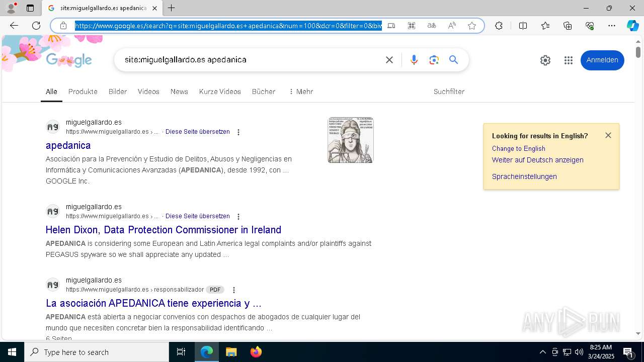Click the taskbar search box
This screenshot has width=644, height=362.
point(97,352)
